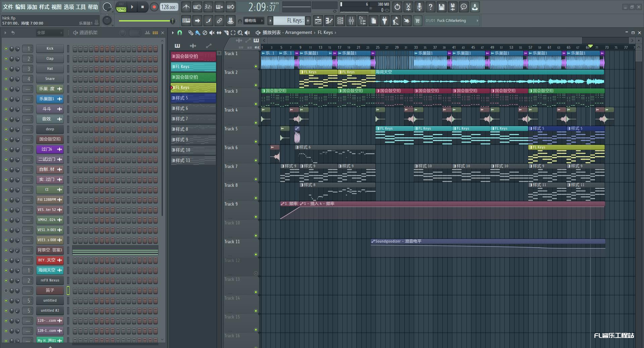
Task: Open the mixer view button
Action: point(351,21)
